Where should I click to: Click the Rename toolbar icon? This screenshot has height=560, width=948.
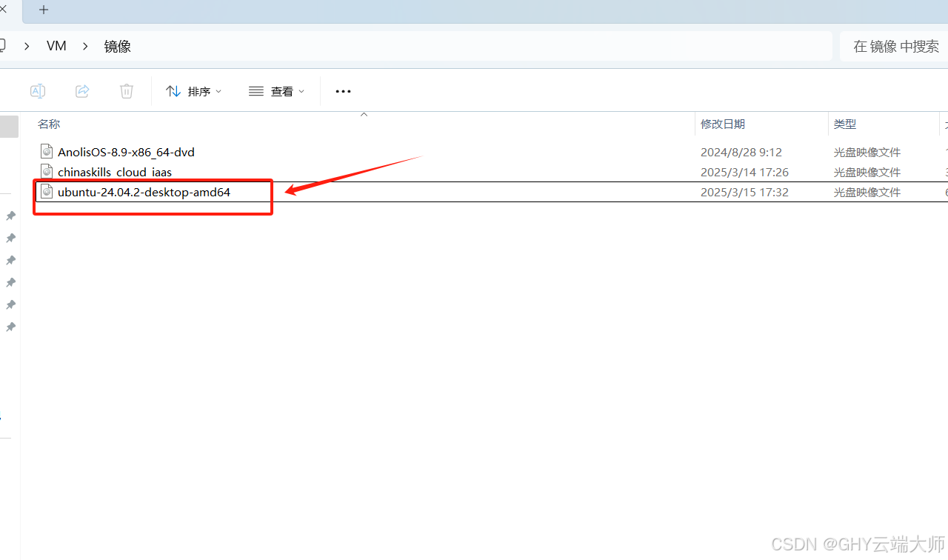coord(38,91)
